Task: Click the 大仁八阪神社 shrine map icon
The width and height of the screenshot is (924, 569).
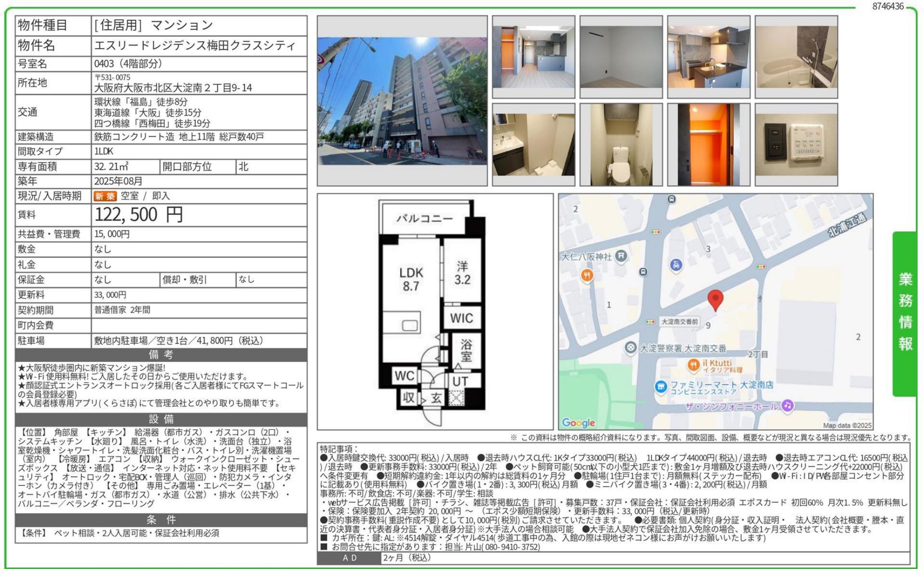Action: click(621, 256)
